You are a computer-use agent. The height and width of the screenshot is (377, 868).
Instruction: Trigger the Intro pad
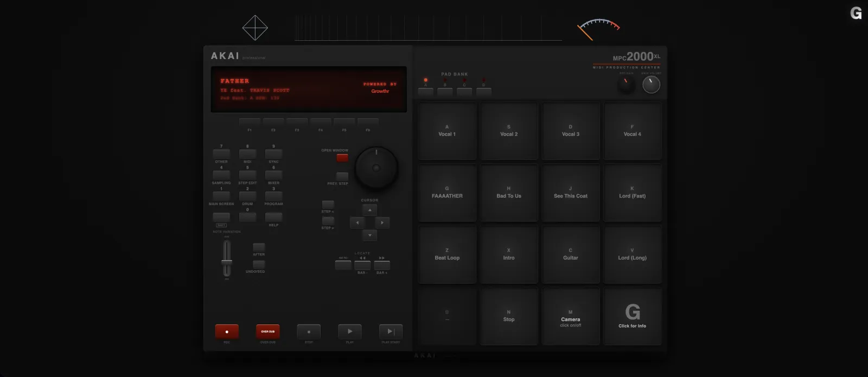(509, 254)
